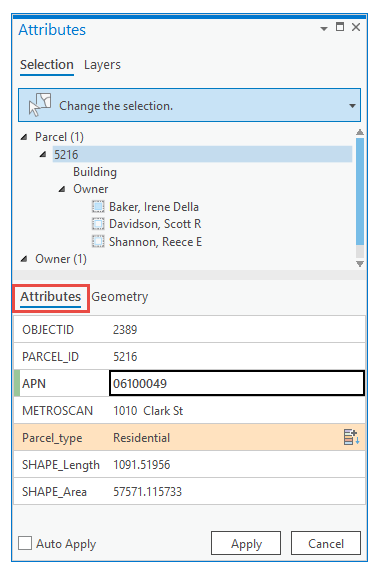Click the Parcel_type field name

tap(52, 438)
